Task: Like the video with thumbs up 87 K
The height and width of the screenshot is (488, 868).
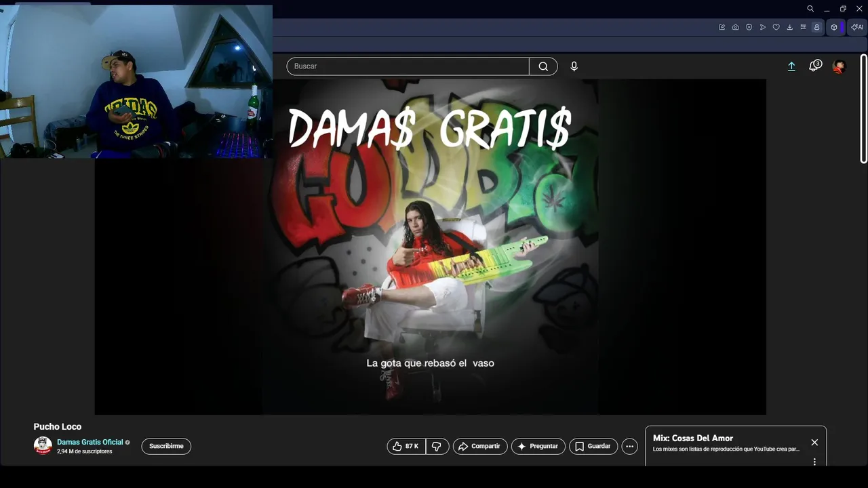Action: click(406, 446)
